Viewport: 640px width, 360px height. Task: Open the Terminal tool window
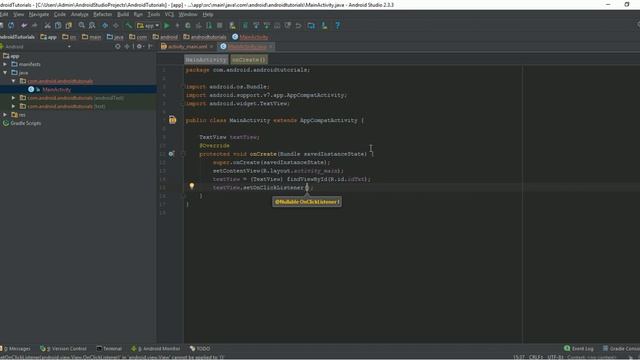[109, 349]
